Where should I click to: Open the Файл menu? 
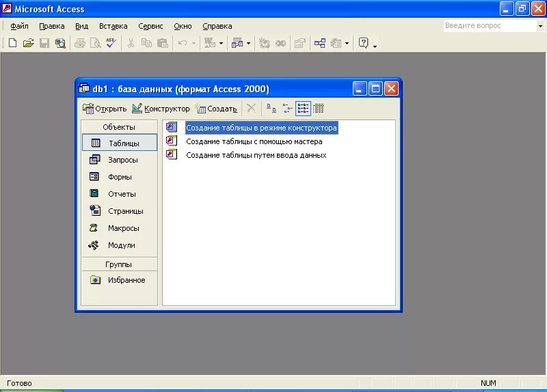pos(19,26)
